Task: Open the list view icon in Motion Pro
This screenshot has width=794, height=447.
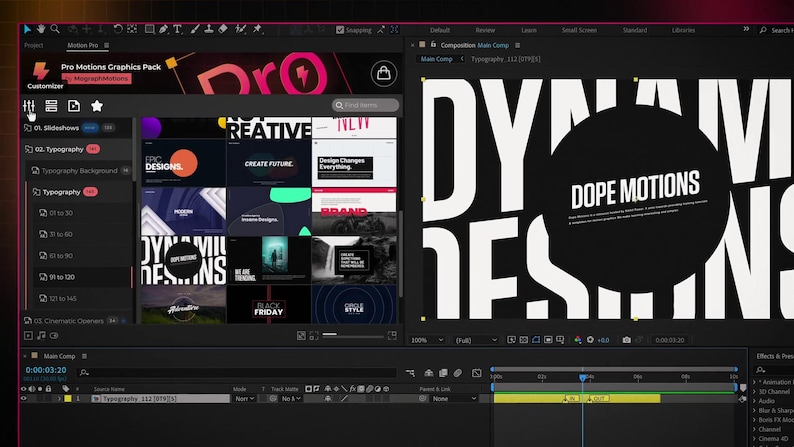Action: coord(51,106)
